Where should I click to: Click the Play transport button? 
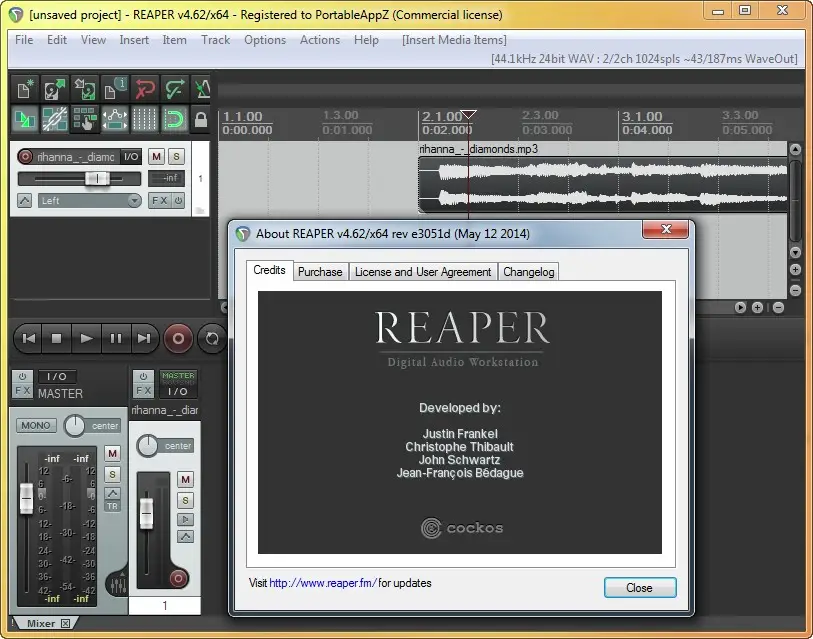coord(86,339)
